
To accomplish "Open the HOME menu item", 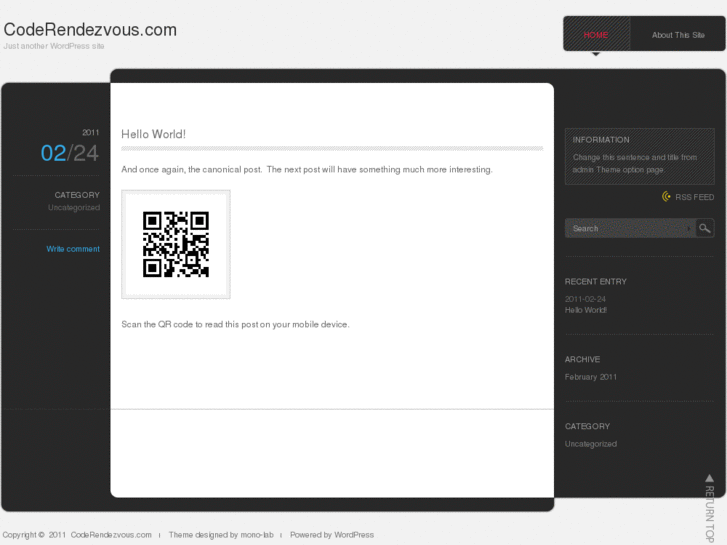I will [596, 34].
